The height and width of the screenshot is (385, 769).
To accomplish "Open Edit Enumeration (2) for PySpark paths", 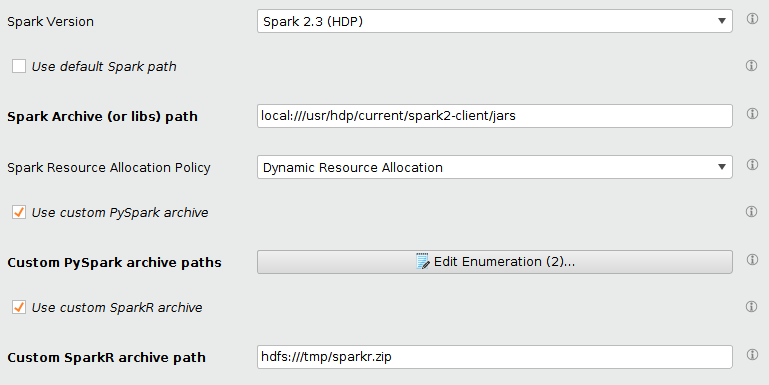I will 494,262.
